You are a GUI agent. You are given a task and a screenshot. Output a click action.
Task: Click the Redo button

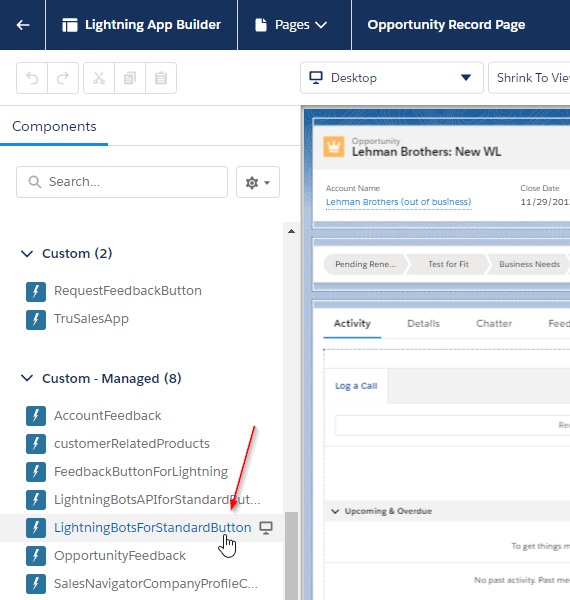point(63,78)
